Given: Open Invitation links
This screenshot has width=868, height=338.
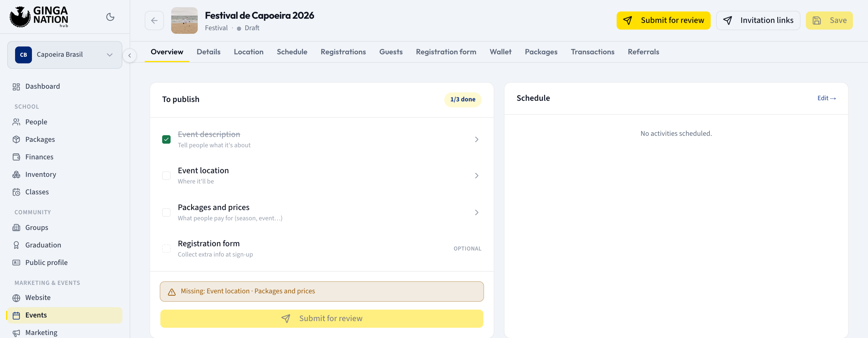Looking at the screenshot, I should (758, 20).
